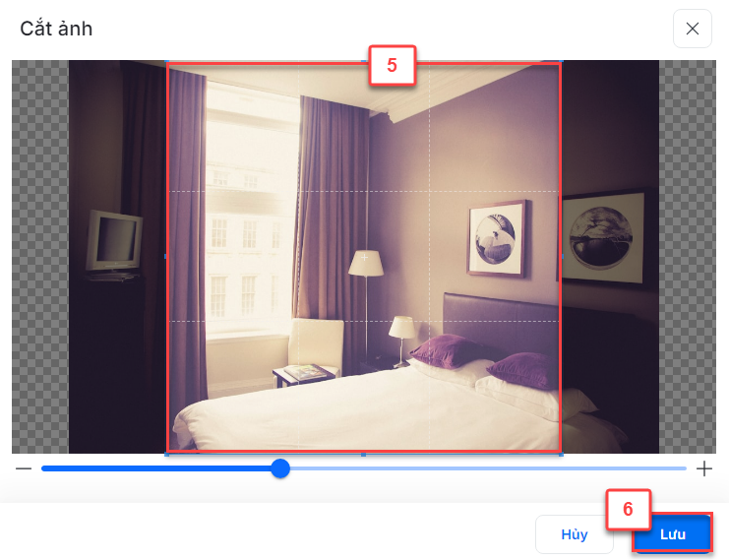
Task: Click the zoom slider handle
Action: pyautogui.click(x=280, y=468)
